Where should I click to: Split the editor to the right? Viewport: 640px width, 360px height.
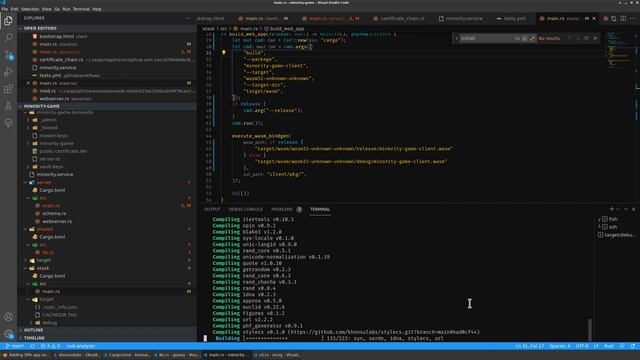(623, 18)
